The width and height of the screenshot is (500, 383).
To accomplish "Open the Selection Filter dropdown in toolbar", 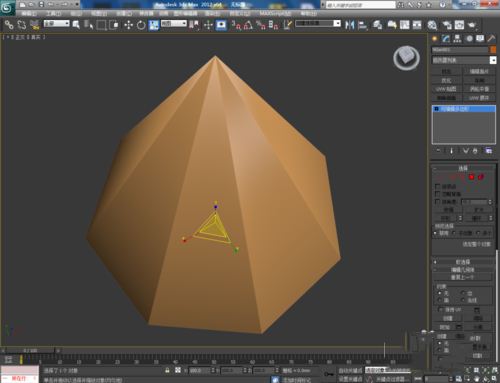I will click(57, 24).
